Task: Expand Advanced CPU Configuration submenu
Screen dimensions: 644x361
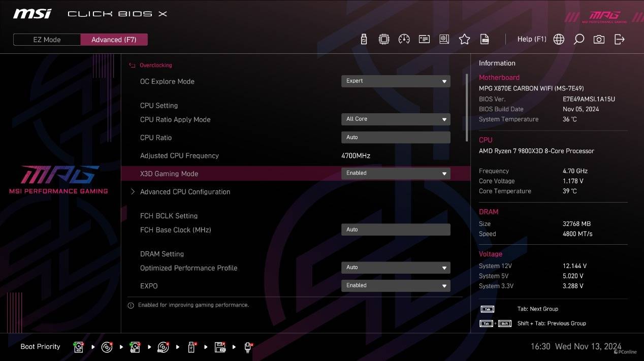Action: [x=185, y=192]
